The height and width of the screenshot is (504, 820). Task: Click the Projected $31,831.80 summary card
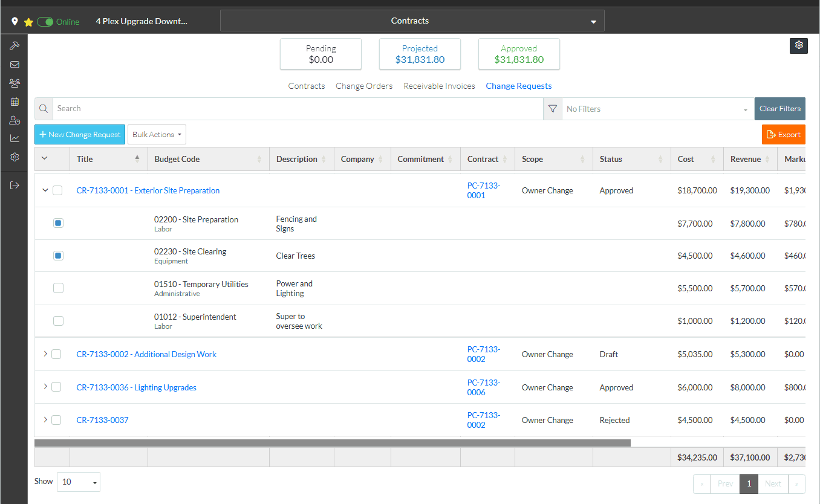(420, 54)
